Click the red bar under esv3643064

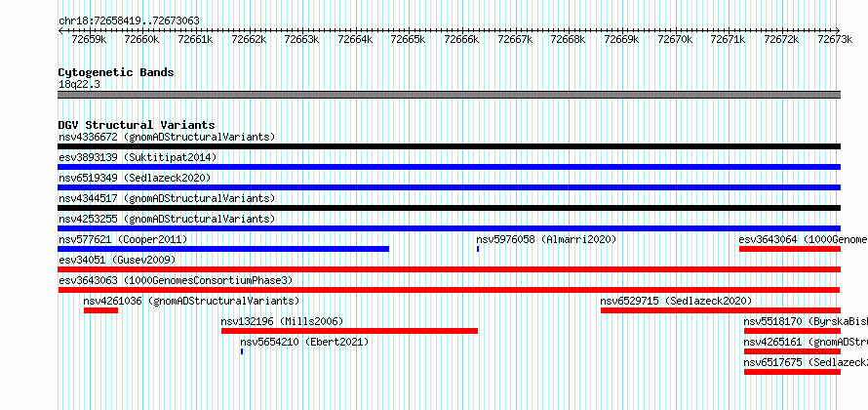tap(790, 249)
